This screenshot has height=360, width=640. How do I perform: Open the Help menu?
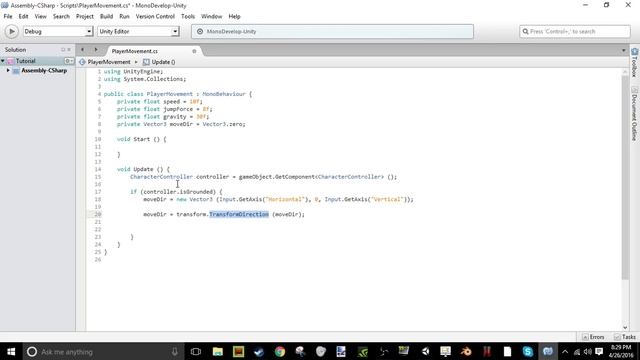(x=234, y=16)
